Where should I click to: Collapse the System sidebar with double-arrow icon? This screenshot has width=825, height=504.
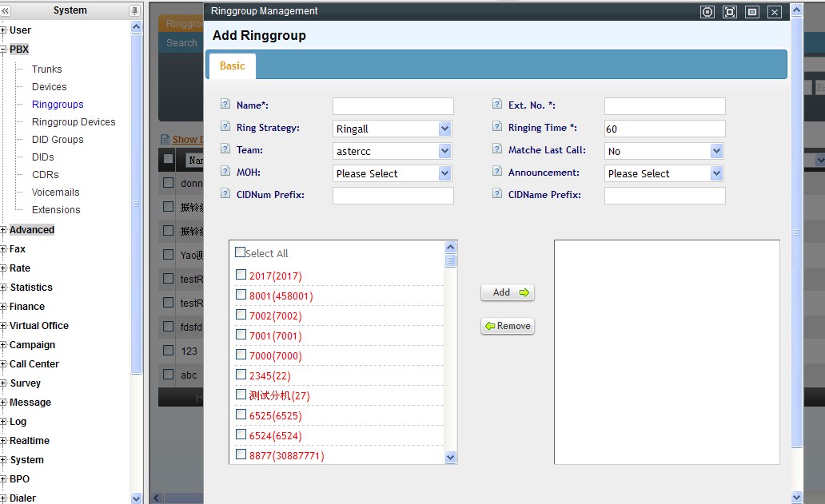6,10
